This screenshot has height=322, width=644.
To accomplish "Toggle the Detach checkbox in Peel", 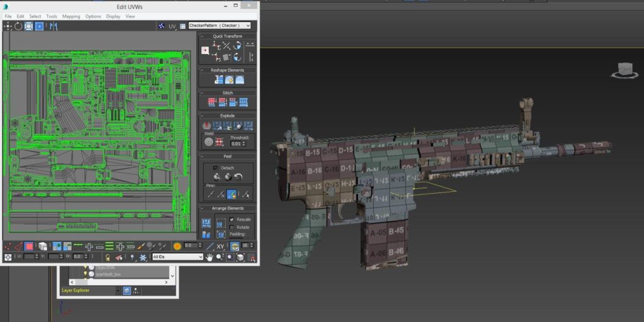I will [x=216, y=168].
